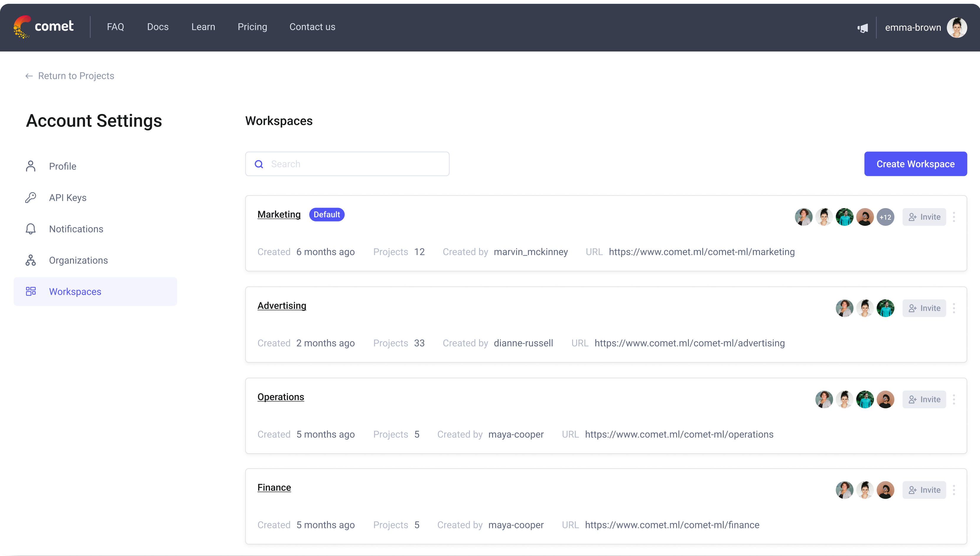Click the Profile person icon
Viewport: 980px width, 556px height.
click(30, 166)
